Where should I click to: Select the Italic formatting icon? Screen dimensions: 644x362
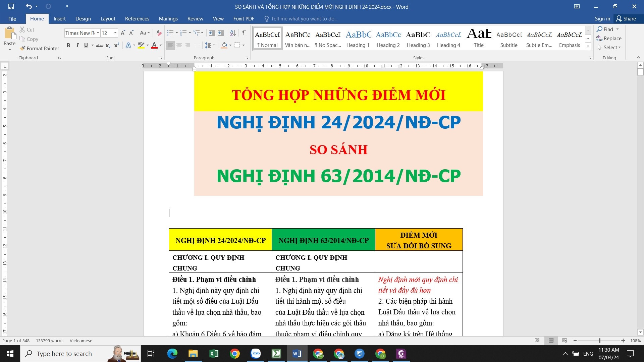(x=77, y=45)
